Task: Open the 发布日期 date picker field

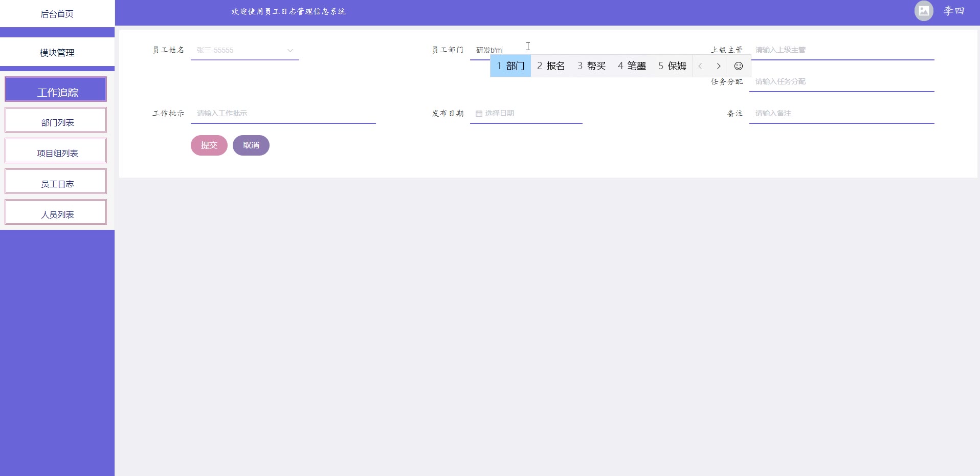Action: (526, 114)
